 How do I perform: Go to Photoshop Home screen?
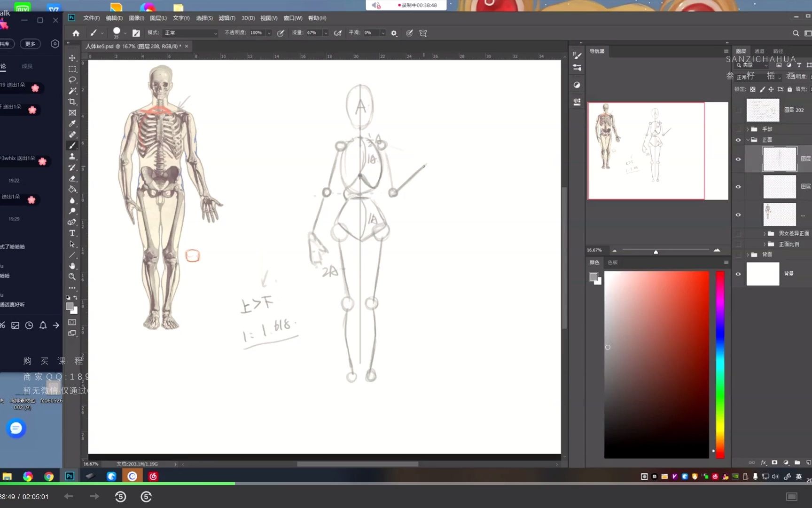pyautogui.click(x=76, y=33)
